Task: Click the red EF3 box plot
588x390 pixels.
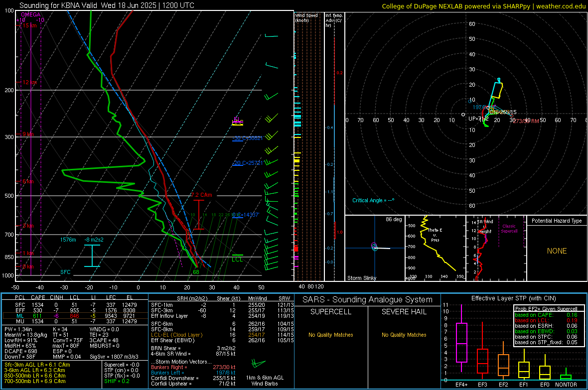Action: point(482,351)
